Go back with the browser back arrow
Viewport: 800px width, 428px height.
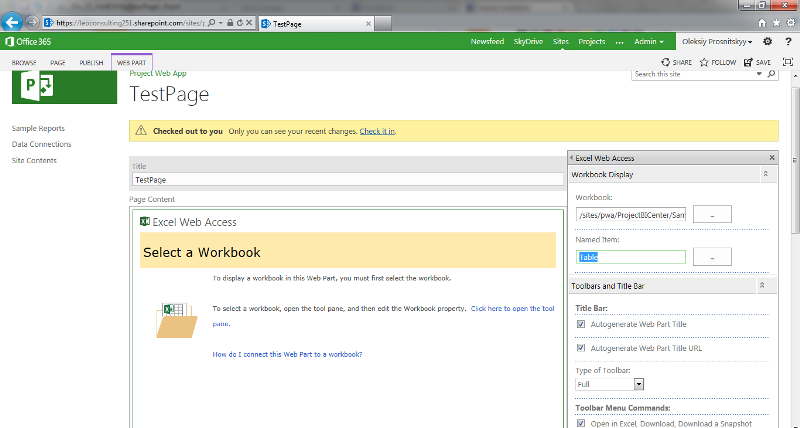(x=11, y=22)
